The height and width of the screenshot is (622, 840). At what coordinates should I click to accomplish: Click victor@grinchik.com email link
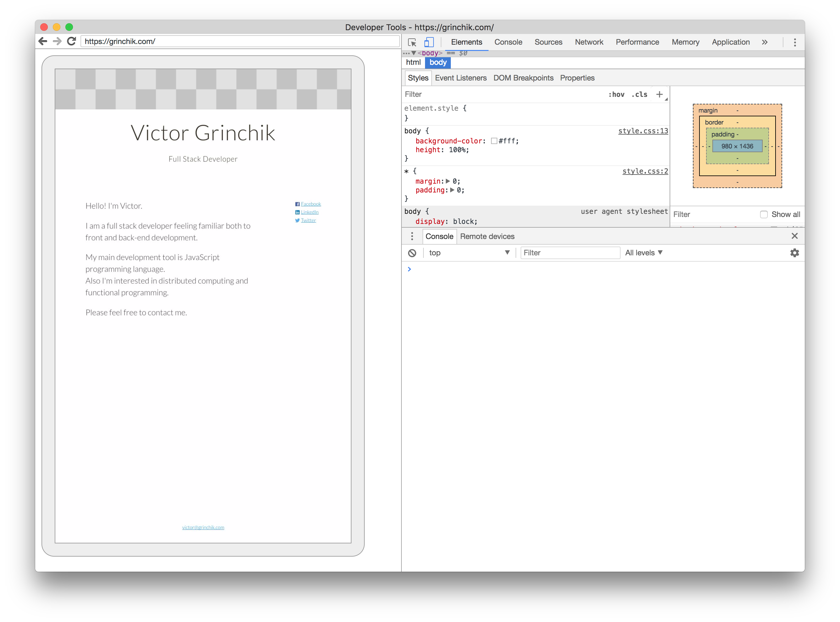[202, 527]
